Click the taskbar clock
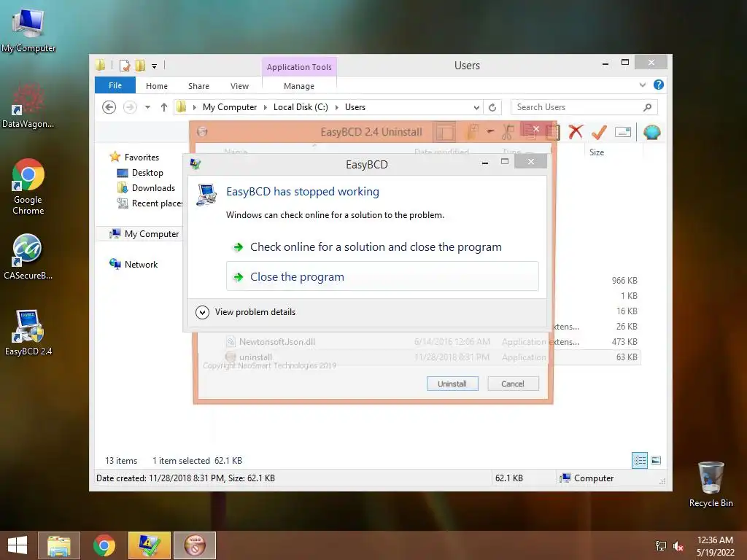Viewport: 747px width, 560px height. [715, 546]
